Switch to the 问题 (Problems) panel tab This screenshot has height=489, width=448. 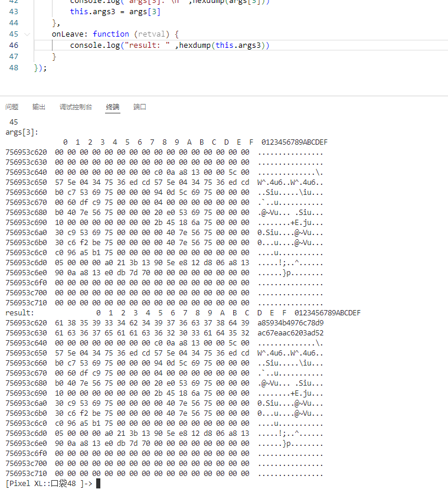coord(12,107)
